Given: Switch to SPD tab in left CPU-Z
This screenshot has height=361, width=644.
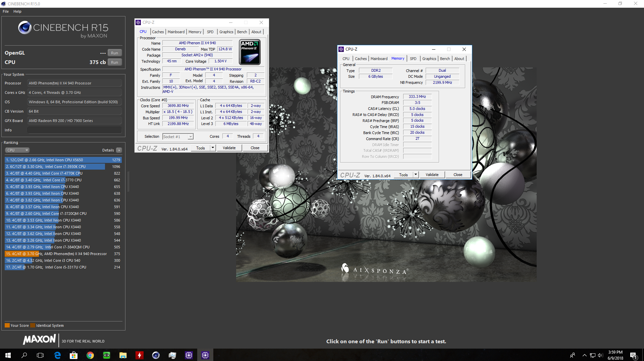Looking at the screenshot, I should (x=210, y=32).
